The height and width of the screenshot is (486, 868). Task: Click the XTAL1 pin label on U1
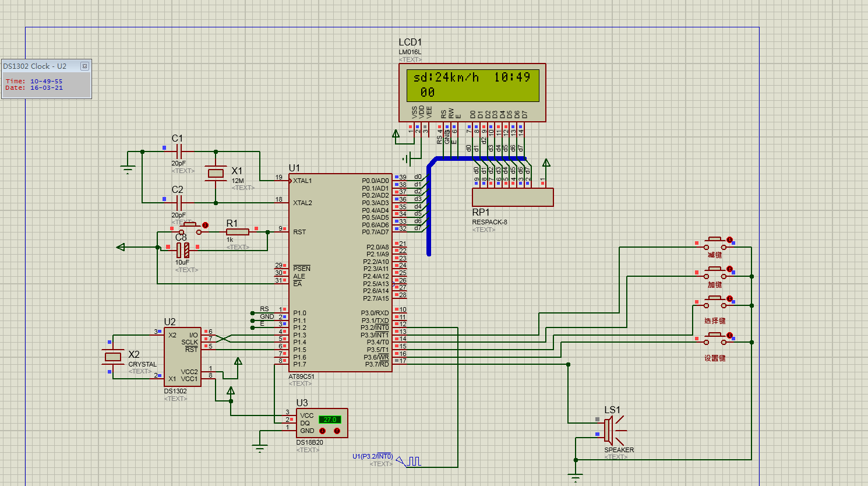coord(303,181)
